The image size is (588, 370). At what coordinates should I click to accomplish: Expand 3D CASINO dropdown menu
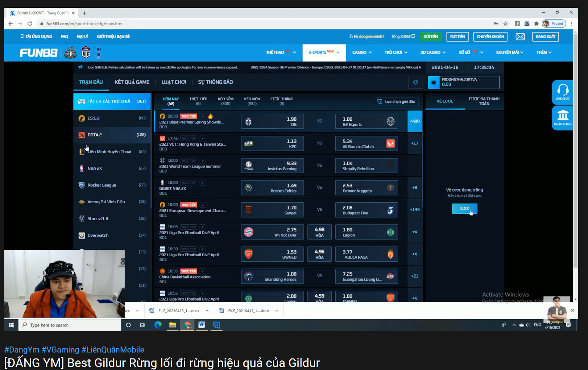click(x=433, y=53)
